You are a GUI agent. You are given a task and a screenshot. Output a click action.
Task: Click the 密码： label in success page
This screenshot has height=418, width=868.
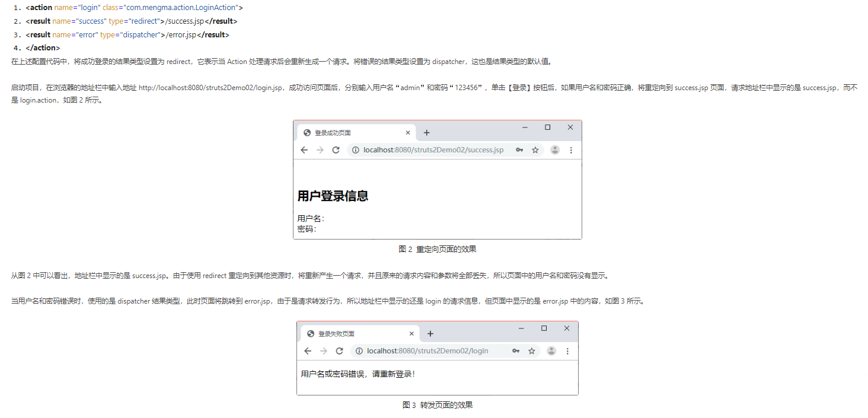[x=307, y=229]
